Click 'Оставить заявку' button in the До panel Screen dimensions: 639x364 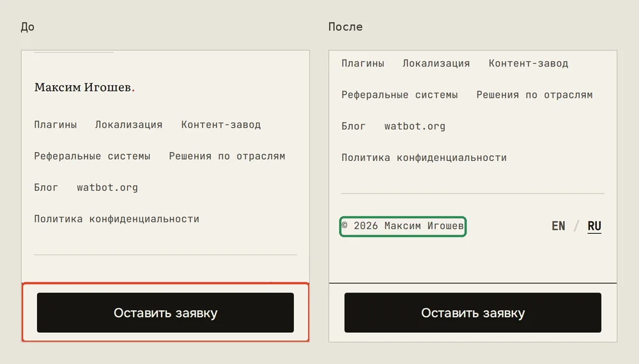pos(165,313)
